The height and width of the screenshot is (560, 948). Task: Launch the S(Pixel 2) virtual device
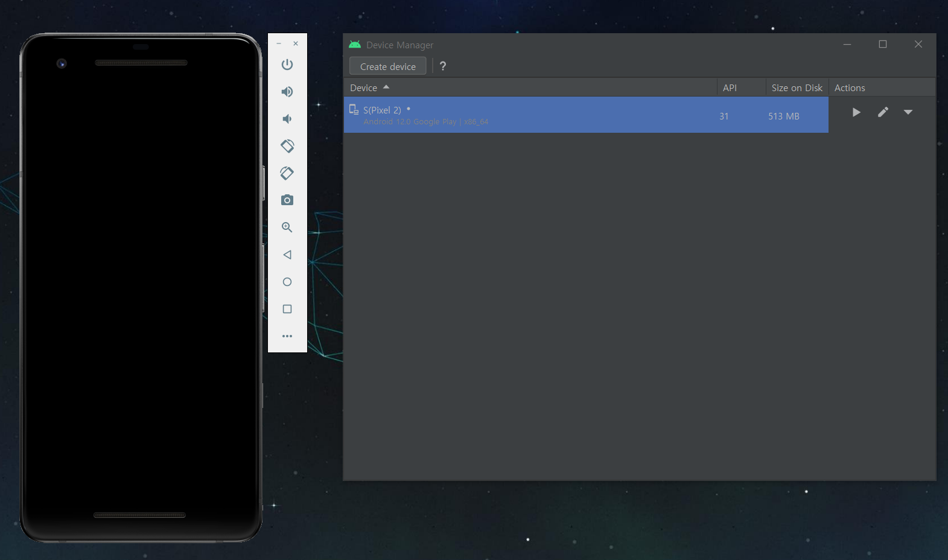856,112
